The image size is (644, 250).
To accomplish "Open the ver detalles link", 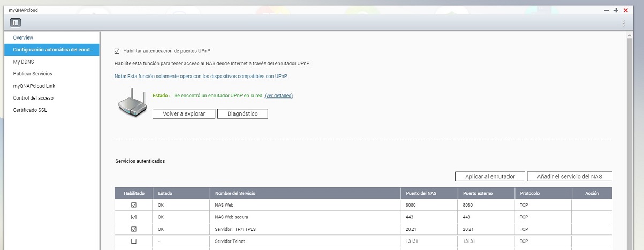I will pos(278,96).
